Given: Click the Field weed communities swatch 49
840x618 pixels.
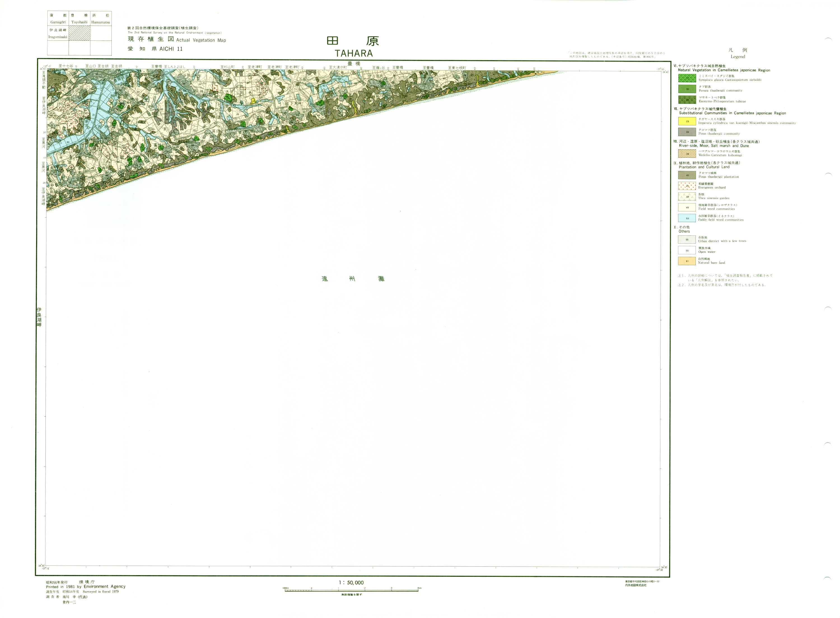Looking at the screenshot, I should click(x=687, y=207).
